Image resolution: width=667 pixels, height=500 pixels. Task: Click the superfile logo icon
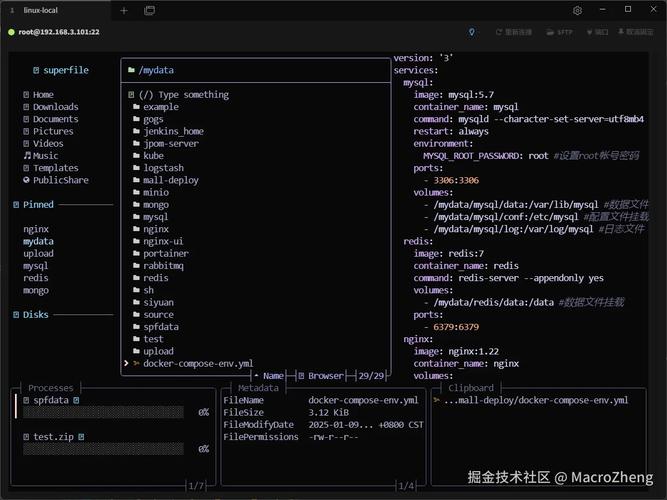[x=36, y=70]
